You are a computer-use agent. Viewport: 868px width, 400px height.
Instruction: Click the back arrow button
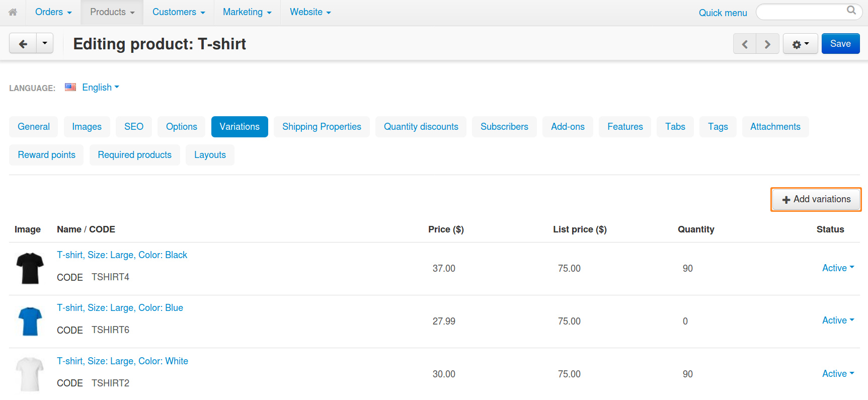[23, 44]
